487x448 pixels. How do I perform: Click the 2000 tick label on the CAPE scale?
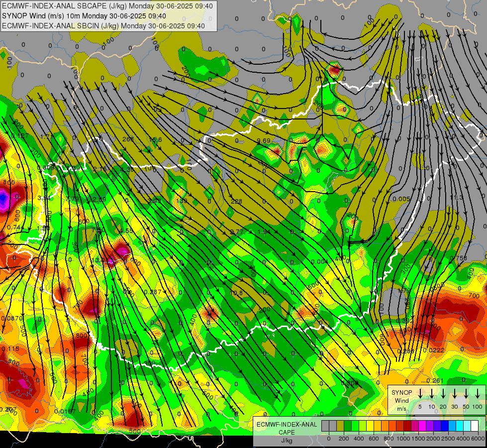point(433,439)
